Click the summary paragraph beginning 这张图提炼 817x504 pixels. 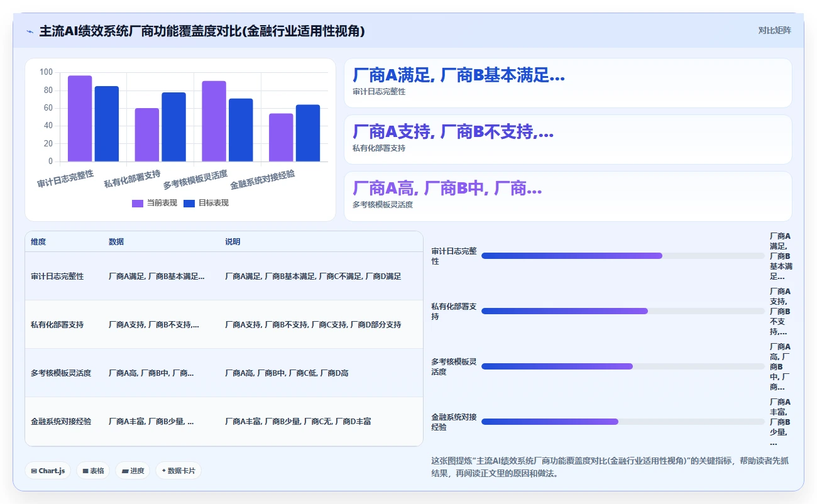coord(610,467)
